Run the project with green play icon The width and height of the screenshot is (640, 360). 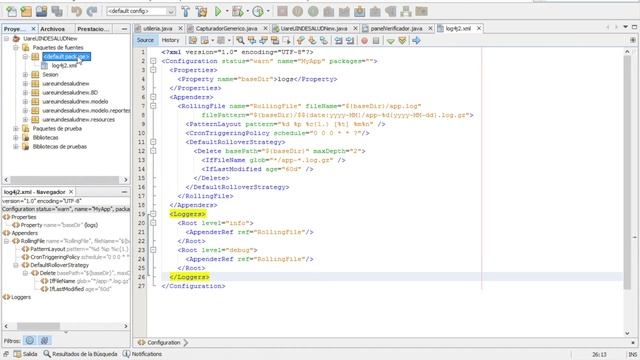point(218,11)
